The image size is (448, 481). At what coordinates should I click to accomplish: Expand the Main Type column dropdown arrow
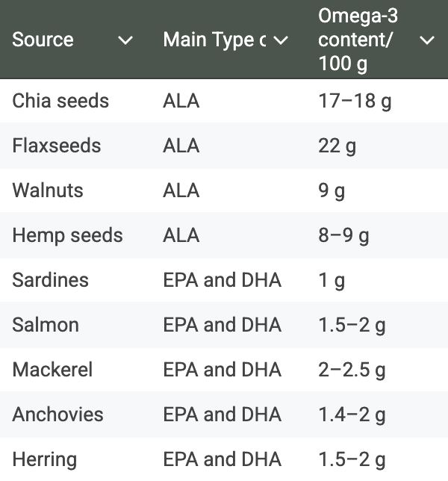tap(281, 40)
